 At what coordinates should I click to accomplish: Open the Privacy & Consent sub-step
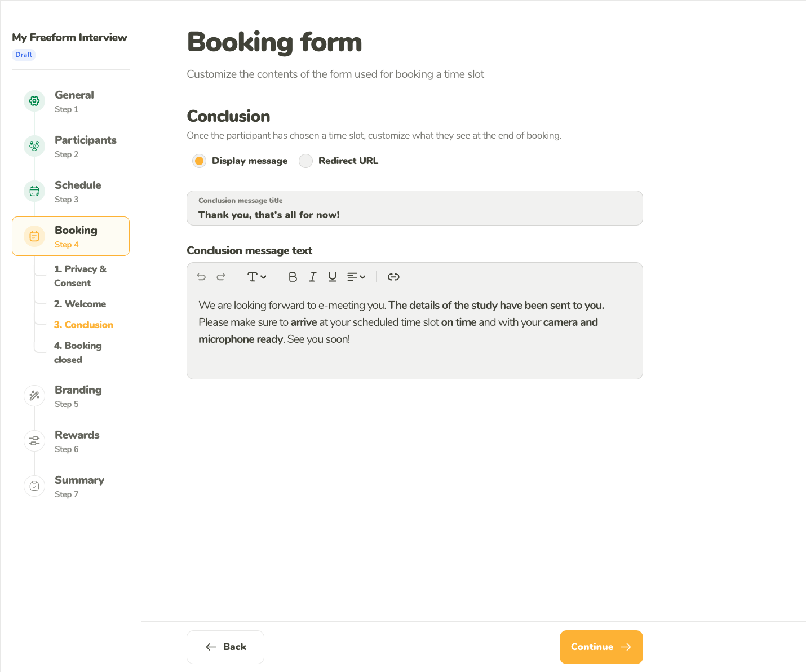click(x=80, y=276)
